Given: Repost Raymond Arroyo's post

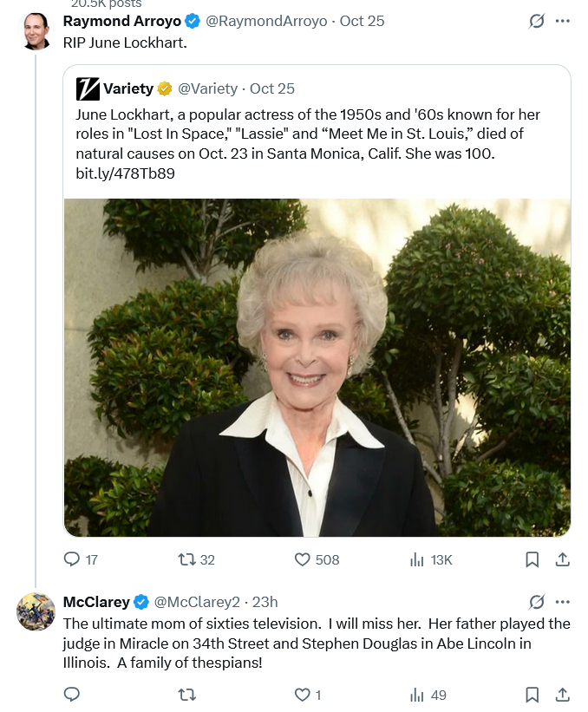Looking at the screenshot, I should pyautogui.click(x=186, y=559).
